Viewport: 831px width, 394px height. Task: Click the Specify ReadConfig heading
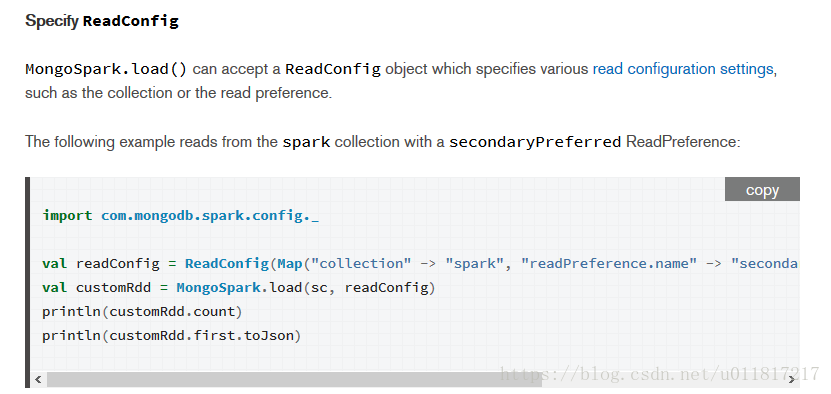tap(102, 21)
